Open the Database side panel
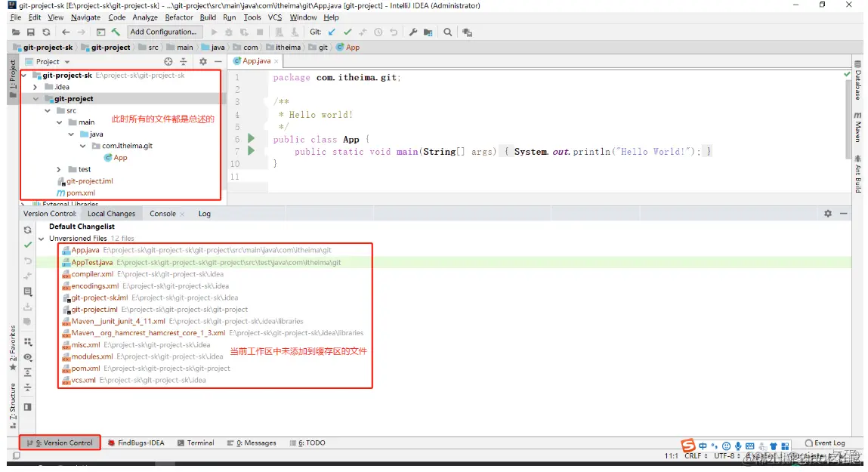 (x=858, y=81)
